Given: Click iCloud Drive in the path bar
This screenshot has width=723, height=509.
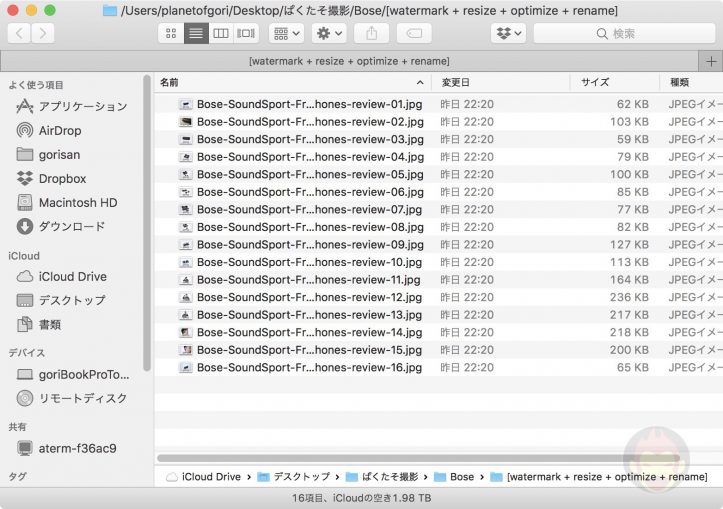Looking at the screenshot, I should (x=203, y=477).
